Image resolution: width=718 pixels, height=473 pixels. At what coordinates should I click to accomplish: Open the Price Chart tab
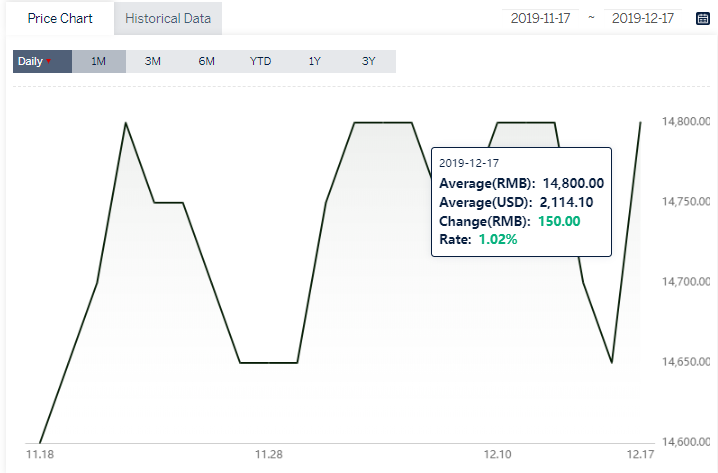[x=60, y=18]
